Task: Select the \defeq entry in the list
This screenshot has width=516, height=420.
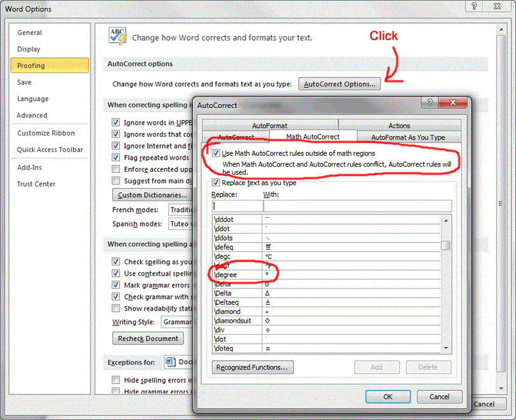Action: [326, 247]
